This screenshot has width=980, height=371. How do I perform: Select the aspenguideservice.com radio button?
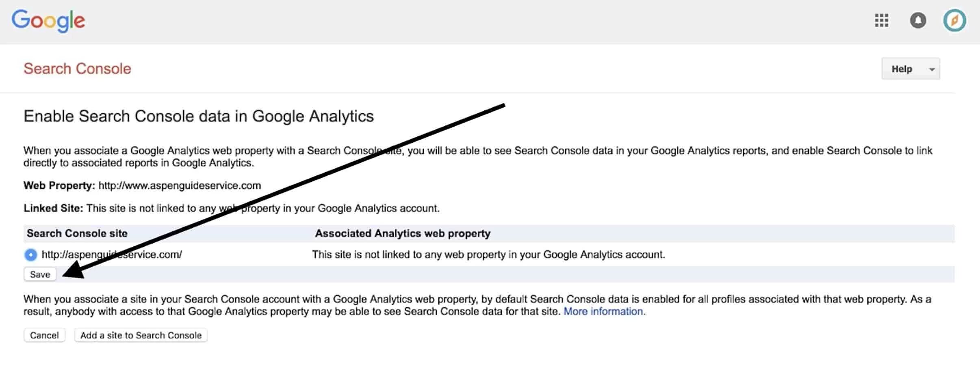[31, 255]
